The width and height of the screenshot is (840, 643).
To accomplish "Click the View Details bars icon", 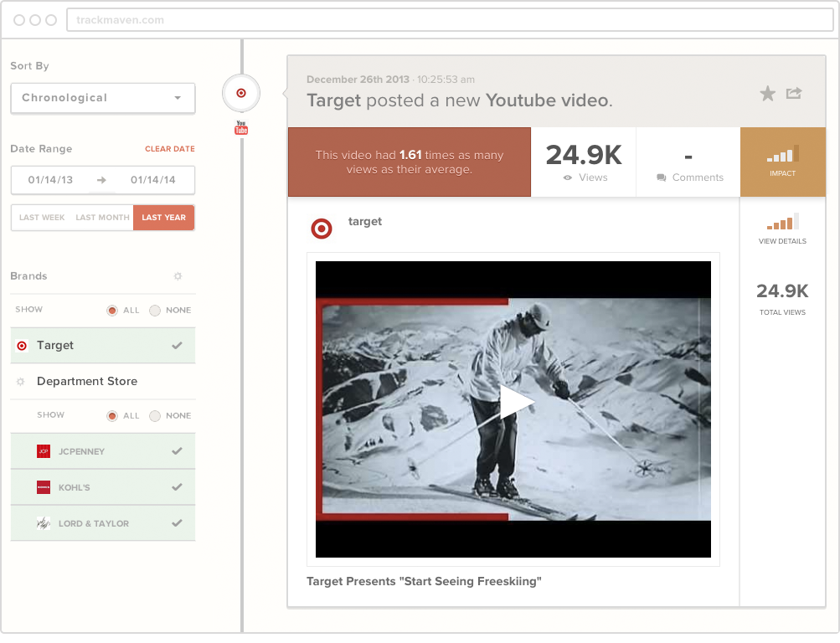I will click(x=783, y=221).
